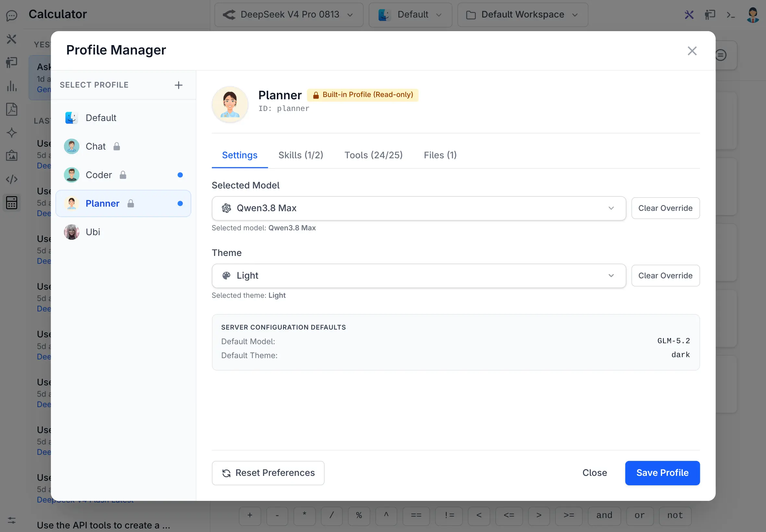The image size is (766, 532).
Task: Click Reset Preferences
Action: coord(268,473)
